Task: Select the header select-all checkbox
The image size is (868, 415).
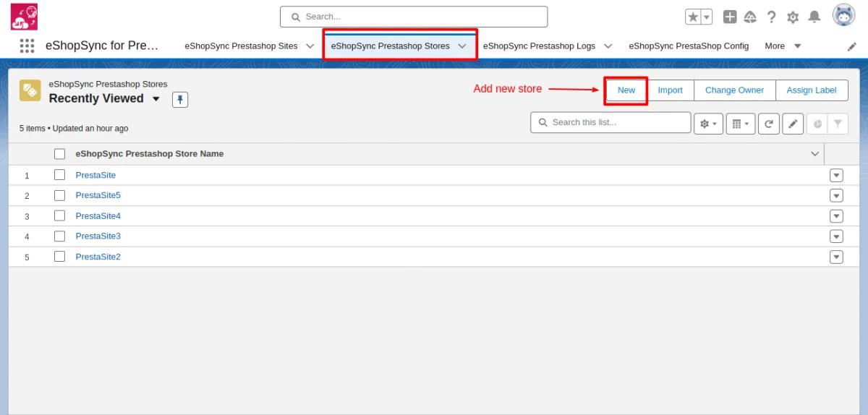Action: click(x=60, y=154)
